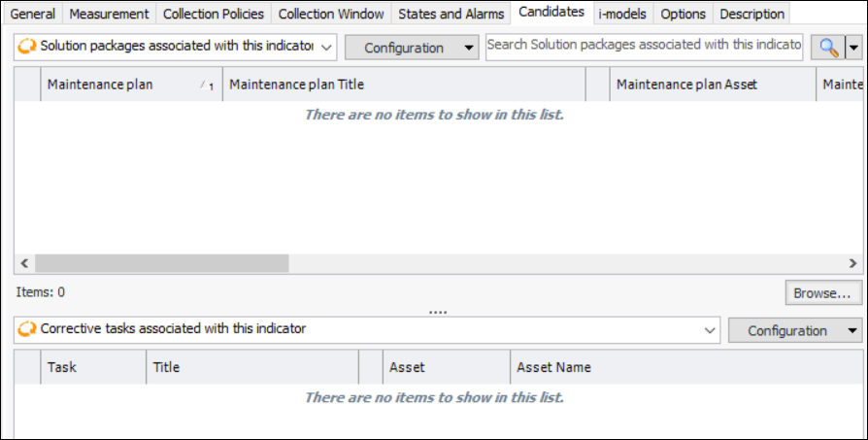
Task: Open the upper Configuration dropdown button
Action: pyautogui.click(x=412, y=48)
